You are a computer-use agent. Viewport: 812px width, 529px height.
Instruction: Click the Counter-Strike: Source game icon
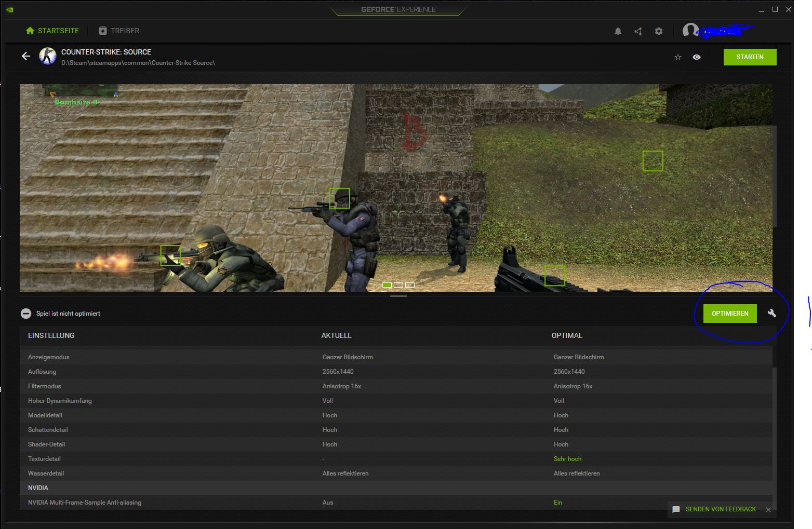click(48, 56)
